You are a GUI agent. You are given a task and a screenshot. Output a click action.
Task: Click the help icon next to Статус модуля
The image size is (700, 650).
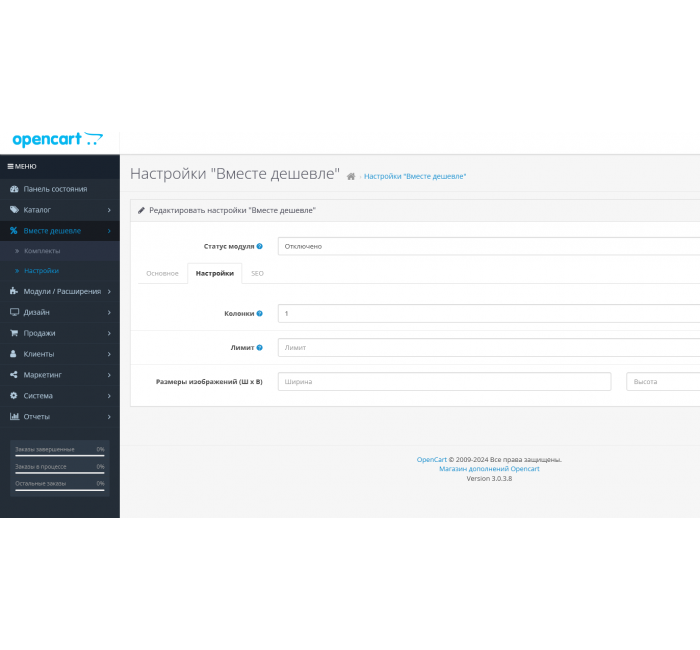coord(259,246)
